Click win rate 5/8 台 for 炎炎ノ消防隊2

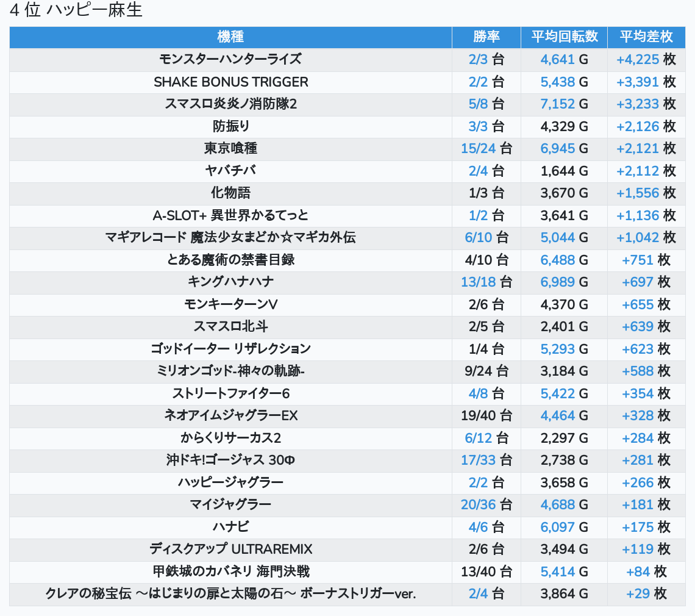[486, 104]
